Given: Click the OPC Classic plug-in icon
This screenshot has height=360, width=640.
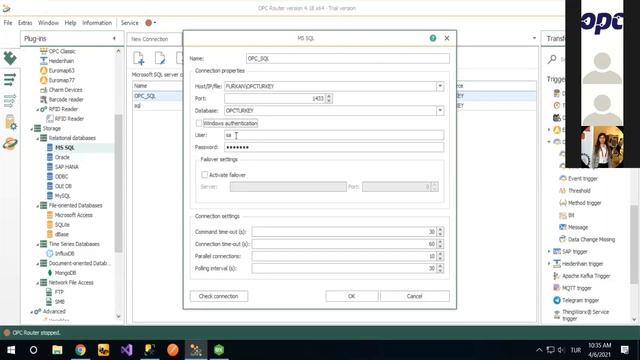Looking at the screenshot, I should pyautogui.click(x=44, y=51).
